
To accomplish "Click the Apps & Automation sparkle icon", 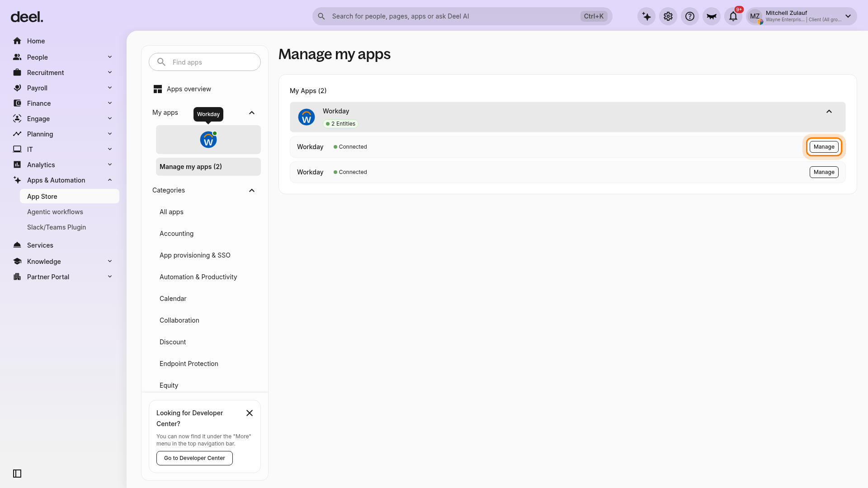I will (17, 180).
